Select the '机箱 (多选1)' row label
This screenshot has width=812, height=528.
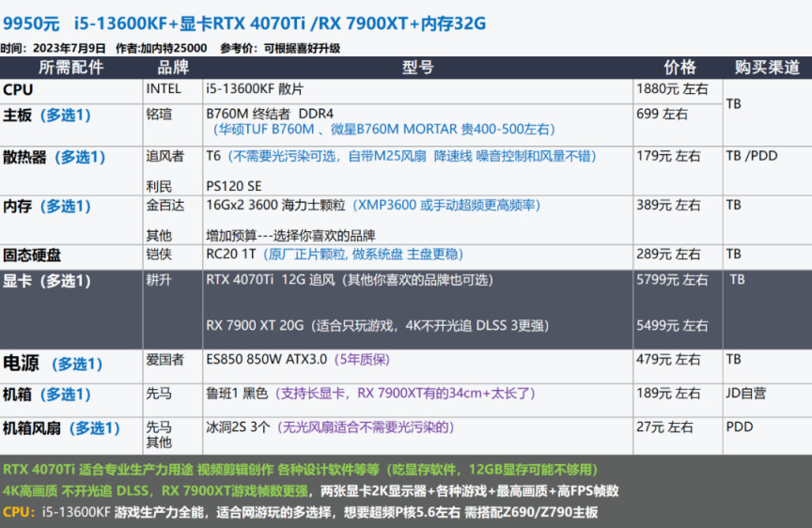[x=47, y=395]
